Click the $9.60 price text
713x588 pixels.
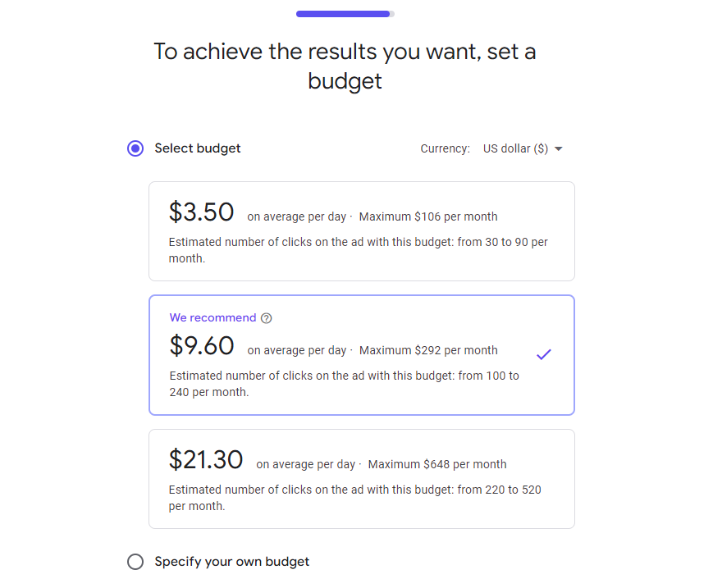(202, 345)
